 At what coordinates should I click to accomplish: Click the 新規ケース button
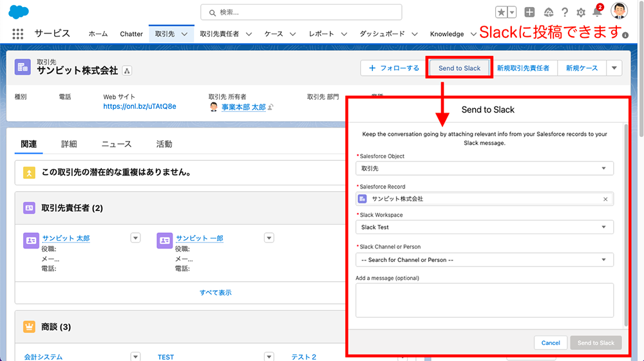click(x=582, y=68)
